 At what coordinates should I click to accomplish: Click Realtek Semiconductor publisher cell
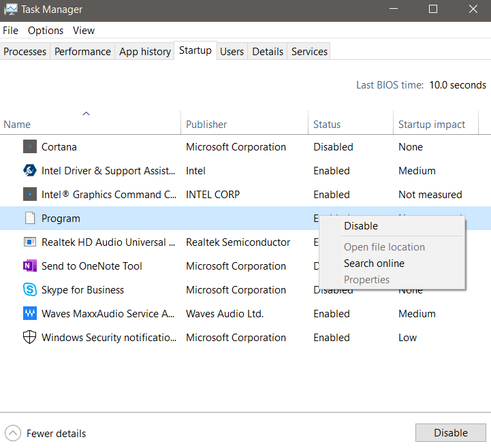[x=238, y=242]
